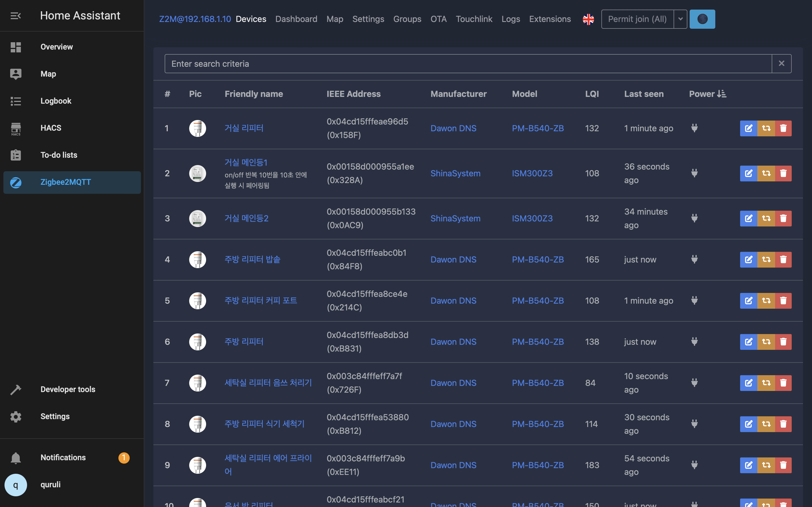Sort by the LQI column header
The height and width of the screenshot is (507, 812).
tap(592, 94)
